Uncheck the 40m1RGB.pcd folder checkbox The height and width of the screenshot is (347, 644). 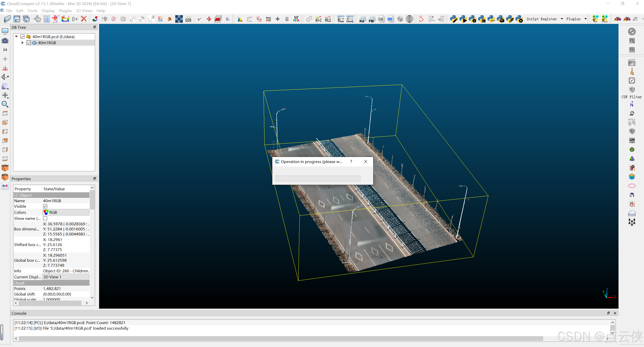22,37
